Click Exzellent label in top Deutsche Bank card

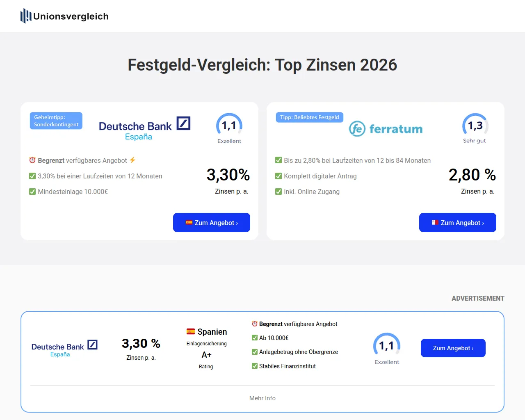tap(229, 141)
